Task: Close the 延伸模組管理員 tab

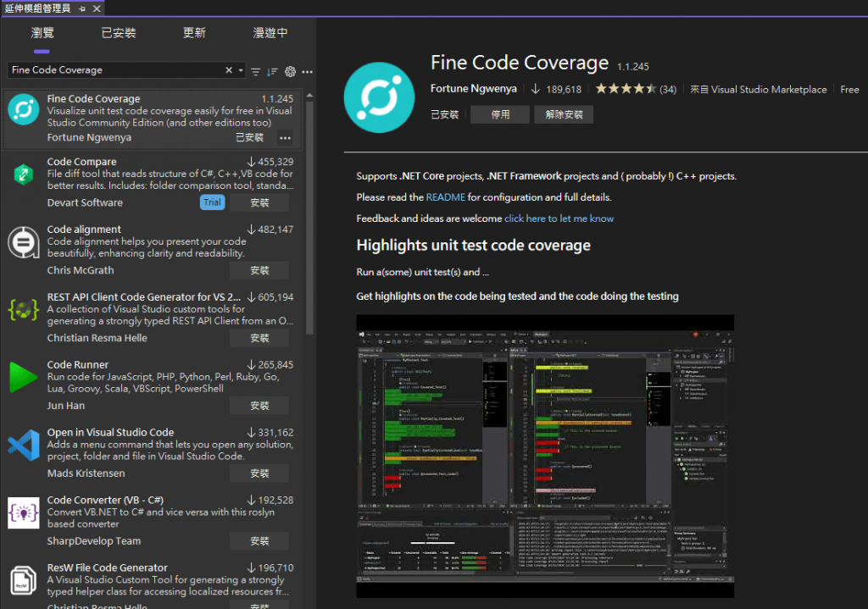Action: [x=97, y=8]
